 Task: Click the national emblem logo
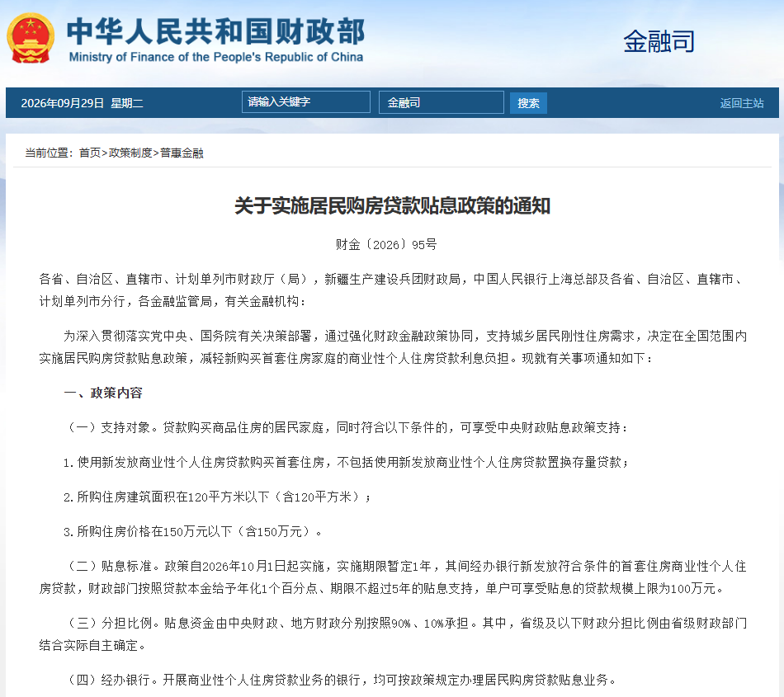[x=31, y=38]
